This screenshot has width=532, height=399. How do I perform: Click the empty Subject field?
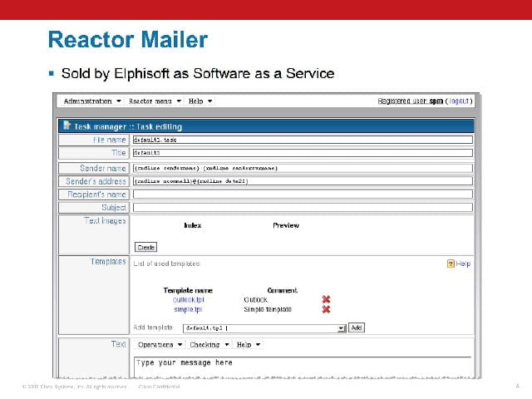[303, 207]
